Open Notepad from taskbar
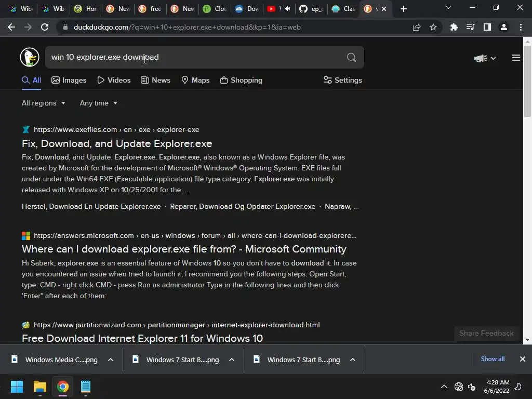Screen dimensions: 532x399 click(x=86, y=387)
